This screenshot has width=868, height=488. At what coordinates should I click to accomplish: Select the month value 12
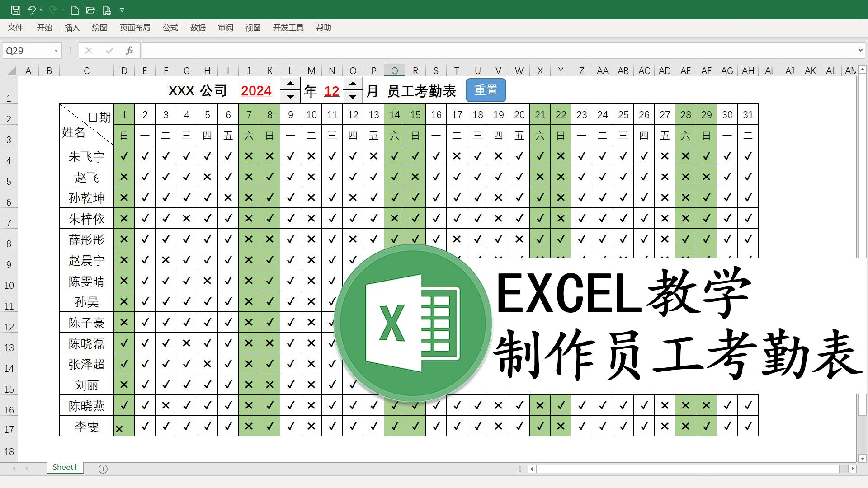point(331,91)
